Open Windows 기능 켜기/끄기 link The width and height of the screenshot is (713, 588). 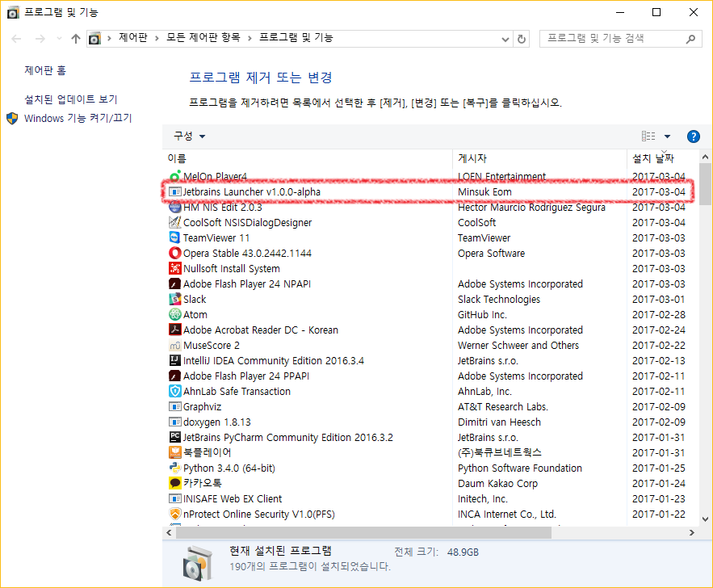(78, 118)
